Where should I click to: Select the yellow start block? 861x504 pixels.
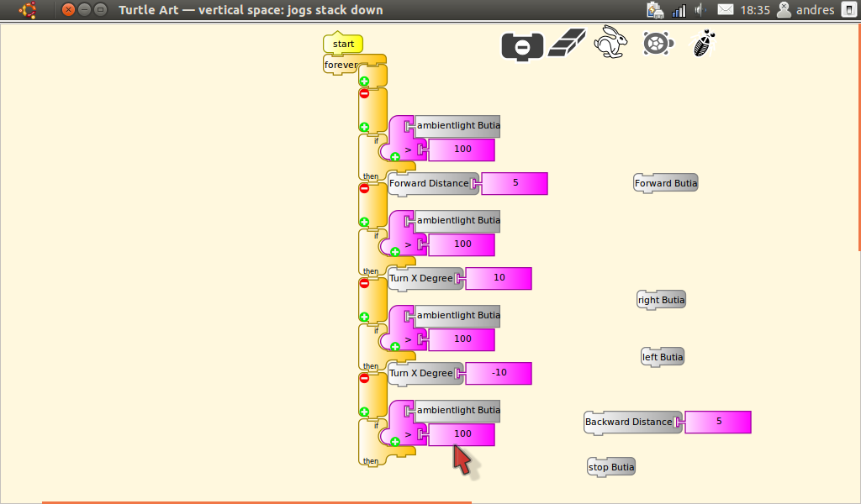click(343, 44)
